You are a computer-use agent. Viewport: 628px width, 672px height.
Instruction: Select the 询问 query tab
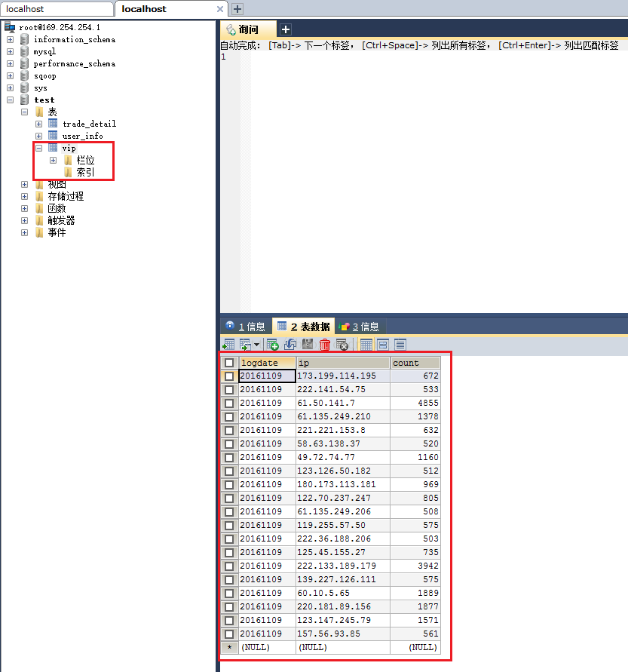249,29
